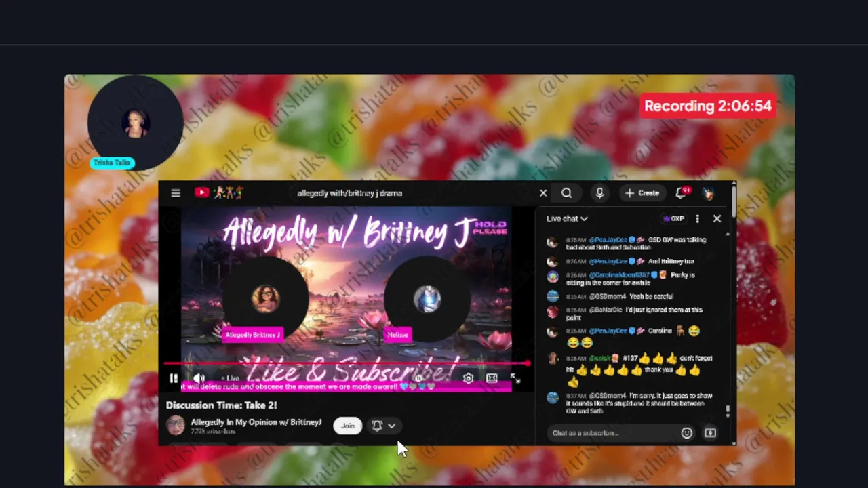The image size is (868, 488).
Task: Click @CarolinaMoon username in chat
Action: 620,275
